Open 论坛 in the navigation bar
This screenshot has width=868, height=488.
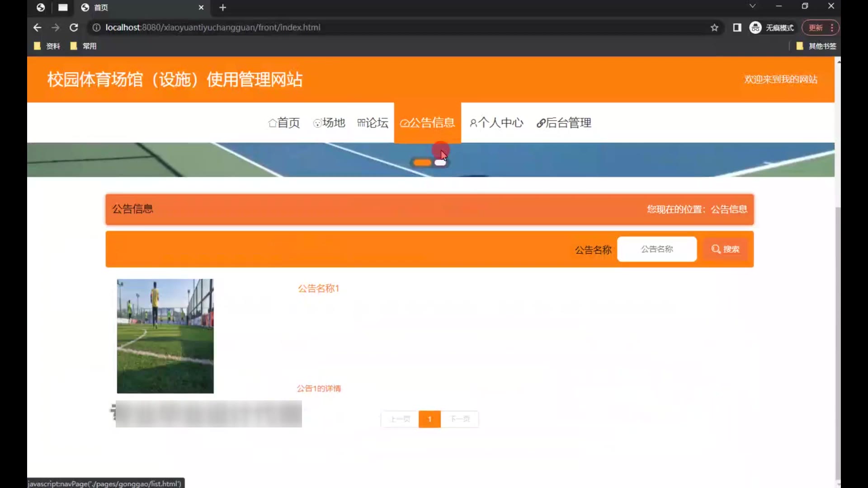(373, 123)
